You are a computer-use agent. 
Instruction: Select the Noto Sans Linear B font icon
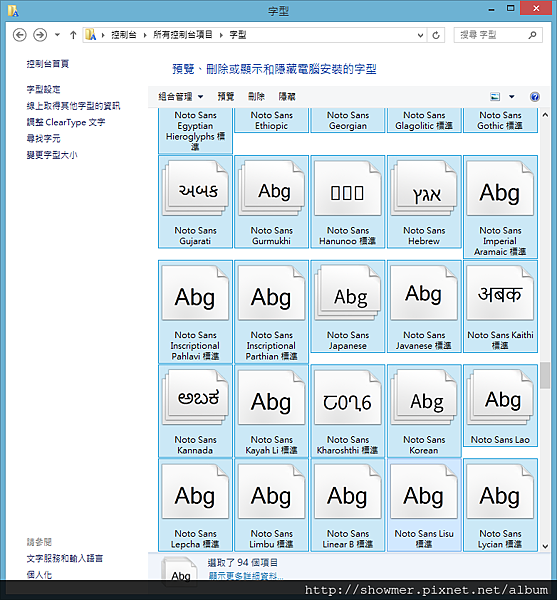(347, 492)
